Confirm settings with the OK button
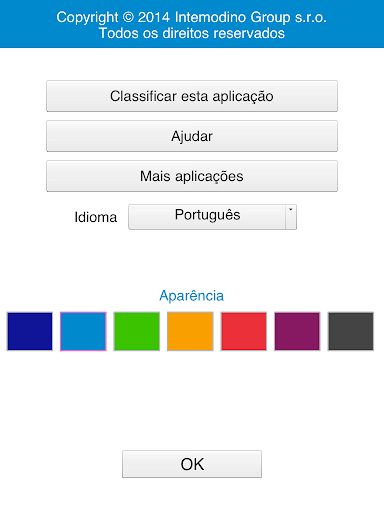 pyautogui.click(x=192, y=464)
